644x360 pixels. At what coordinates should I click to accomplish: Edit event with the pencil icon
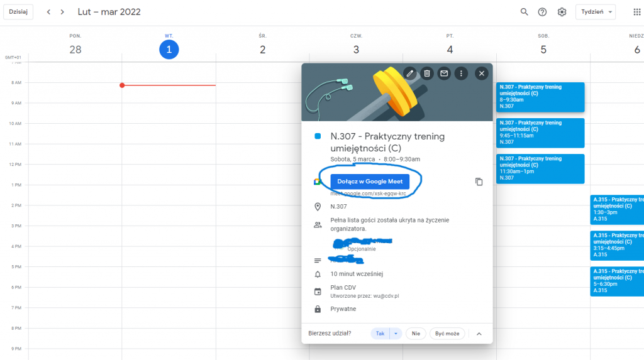409,74
